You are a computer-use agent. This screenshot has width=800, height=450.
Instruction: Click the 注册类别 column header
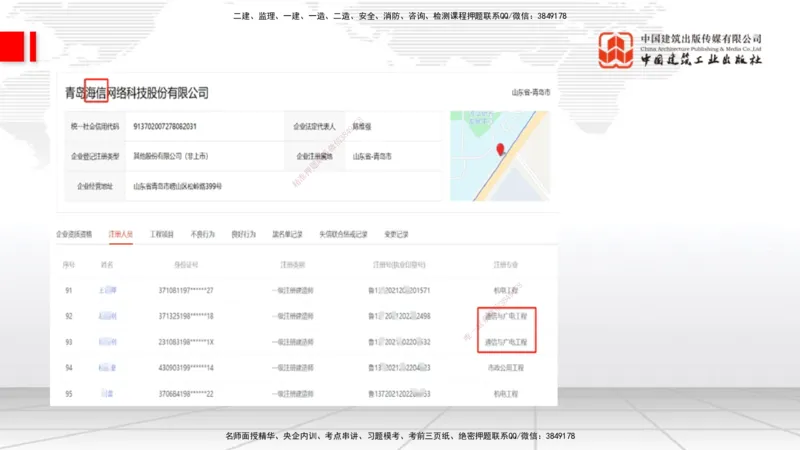click(x=292, y=265)
